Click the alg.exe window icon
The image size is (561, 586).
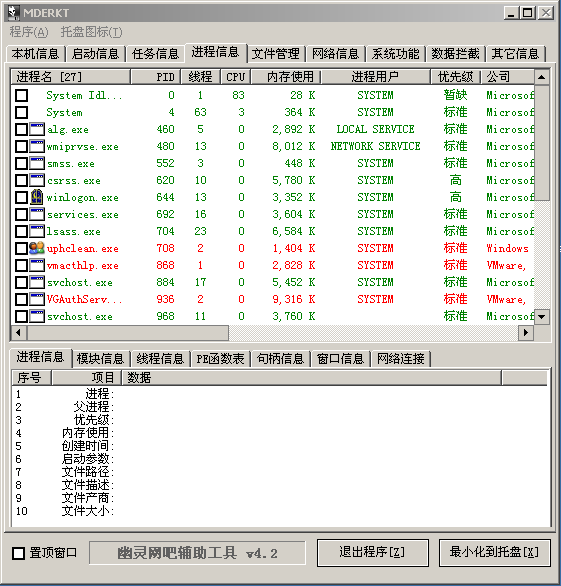[x=37, y=129]
